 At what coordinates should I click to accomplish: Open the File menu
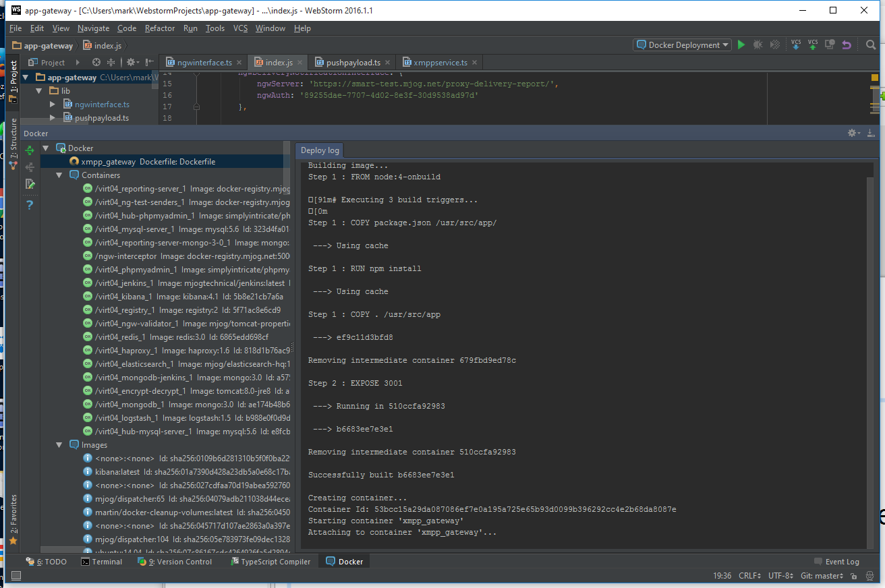click(16, 28)
